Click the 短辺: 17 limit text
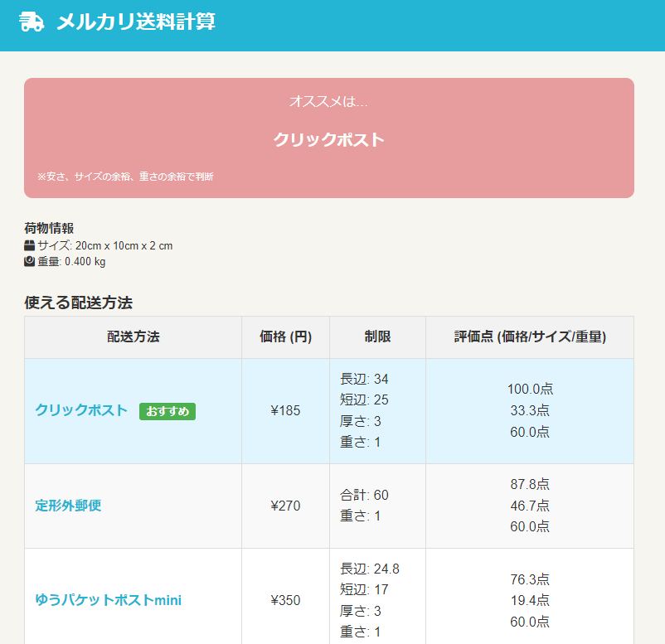The image size is (665, 644). 364,590
